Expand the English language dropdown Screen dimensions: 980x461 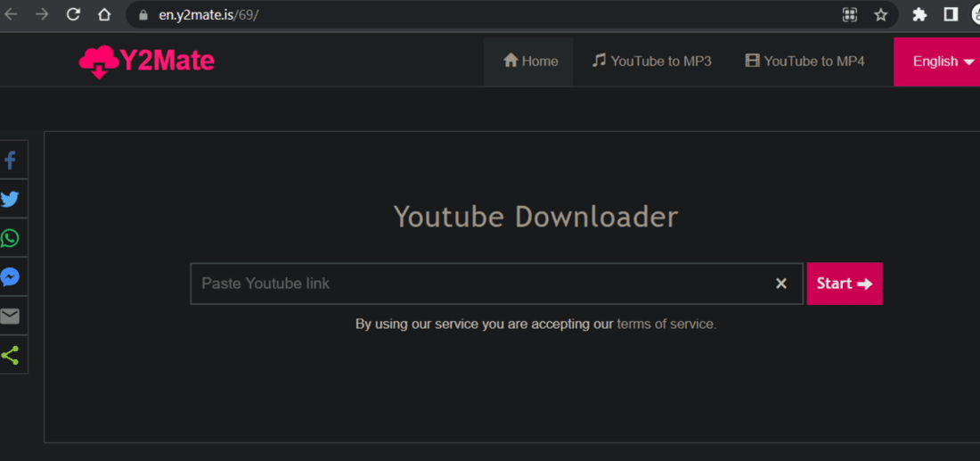click(x=939, y=62)
